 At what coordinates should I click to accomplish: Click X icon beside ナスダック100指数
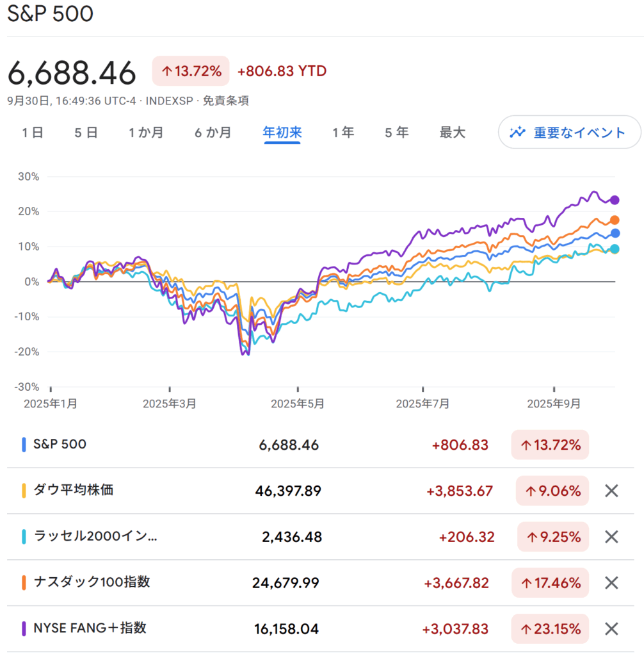click(611, 583)
